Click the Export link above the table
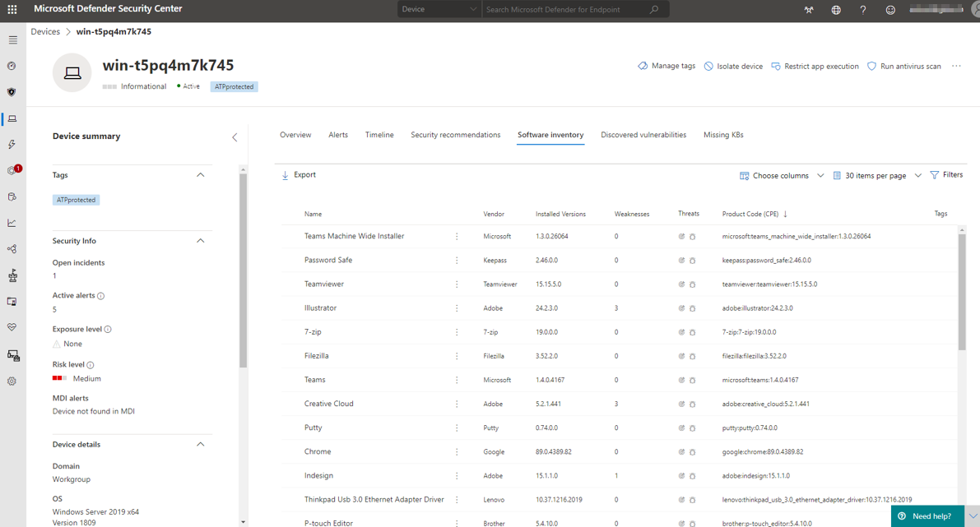Screen dimensions: 980x527 pos(298,174)
